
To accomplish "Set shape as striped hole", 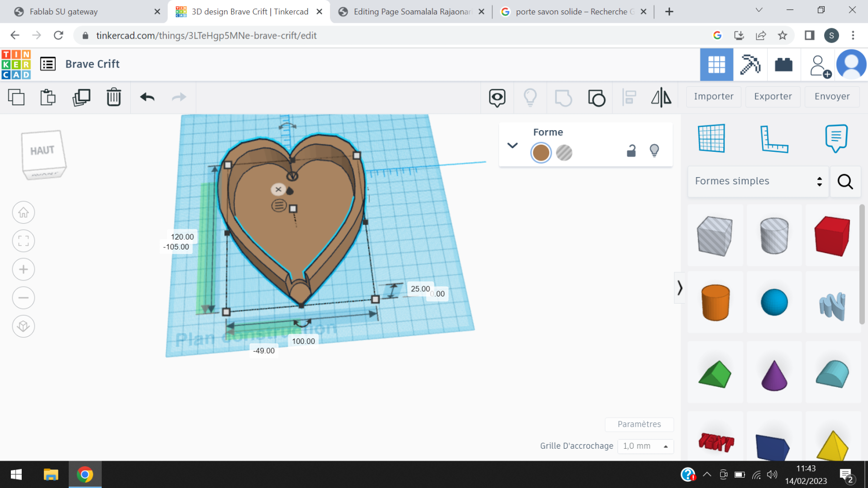I will [x=564, y=153].
